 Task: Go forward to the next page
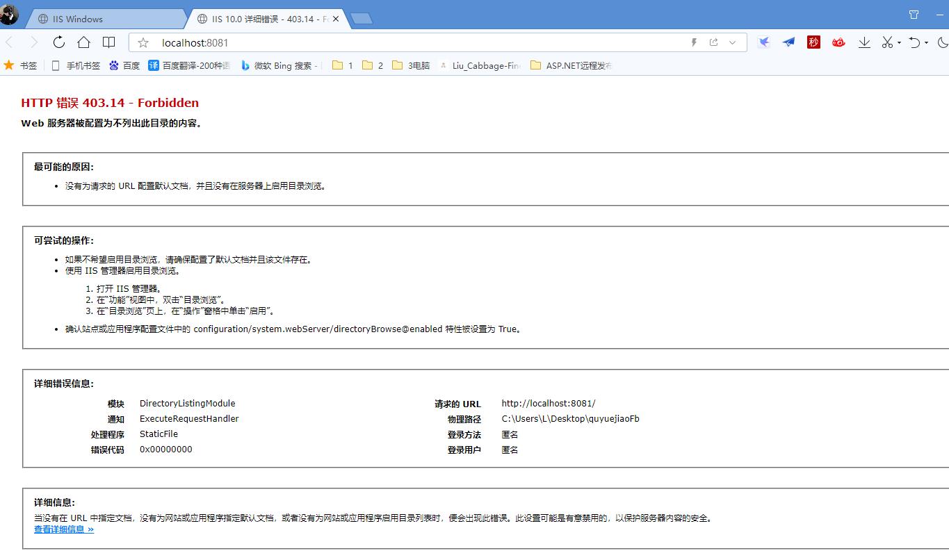[x=34, y=42]
